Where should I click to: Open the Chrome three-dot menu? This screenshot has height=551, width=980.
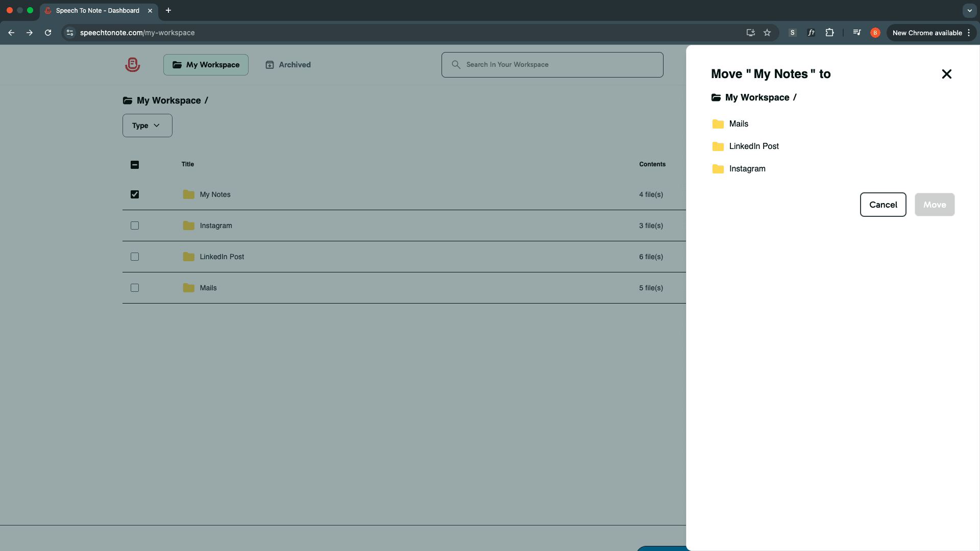tap(969, 33)
